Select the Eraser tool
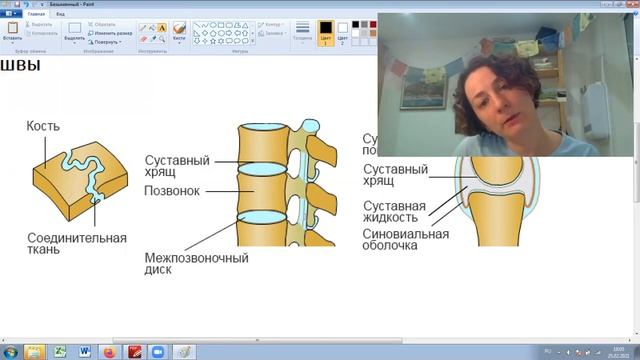Screen dimensions: 640x360 pos(143,39)
